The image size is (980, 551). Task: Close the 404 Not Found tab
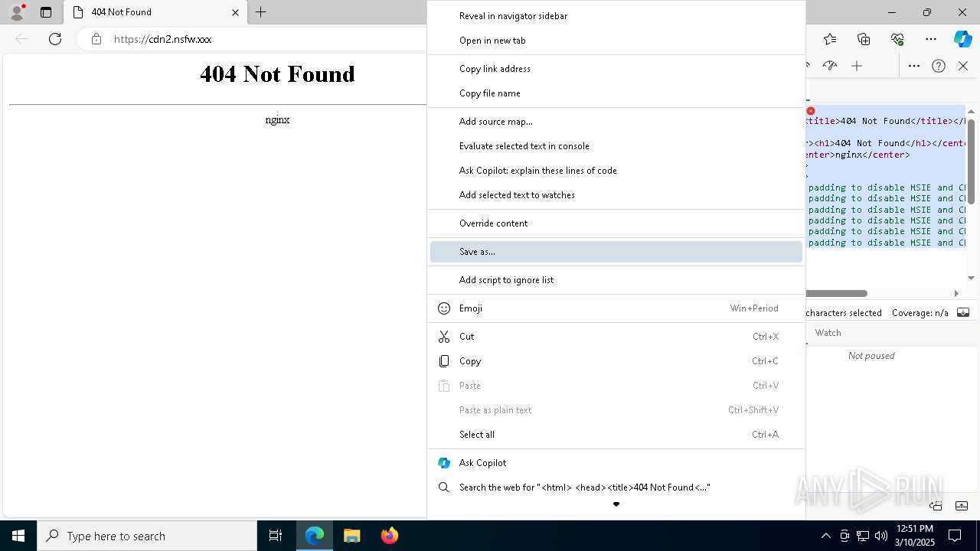(235, 12)
